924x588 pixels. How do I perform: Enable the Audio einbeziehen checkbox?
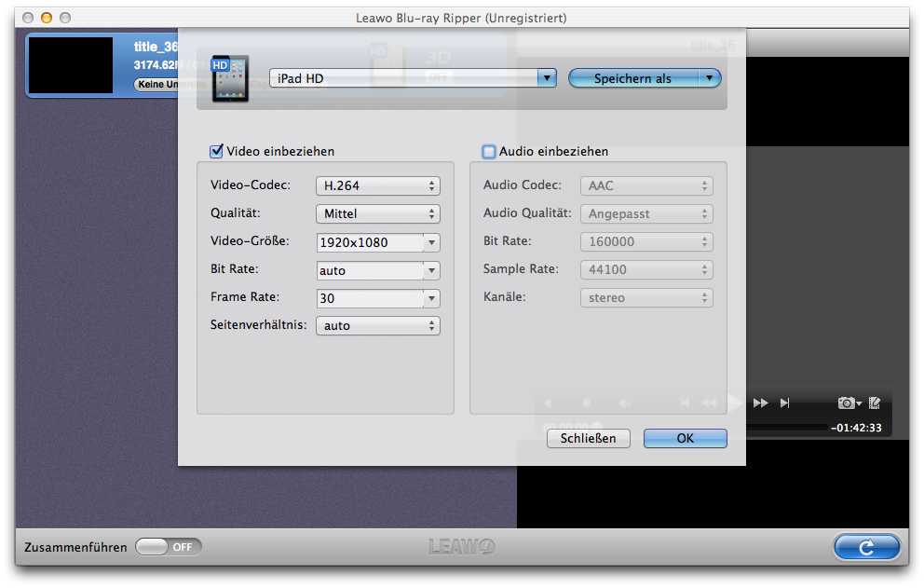click(488, 152)
